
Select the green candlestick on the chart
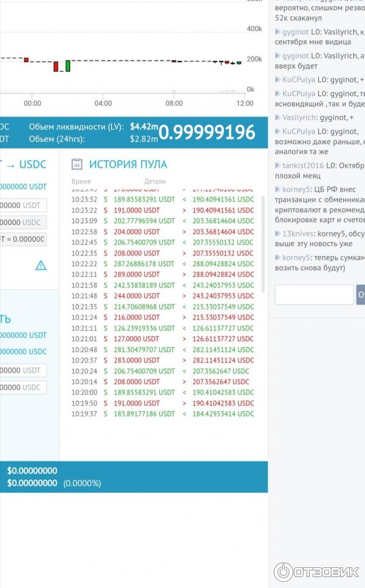(x=68, y=66)
